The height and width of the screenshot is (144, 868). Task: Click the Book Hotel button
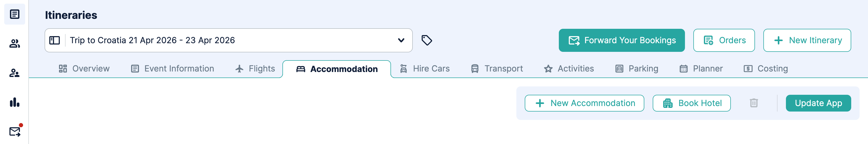coord(692,103)
